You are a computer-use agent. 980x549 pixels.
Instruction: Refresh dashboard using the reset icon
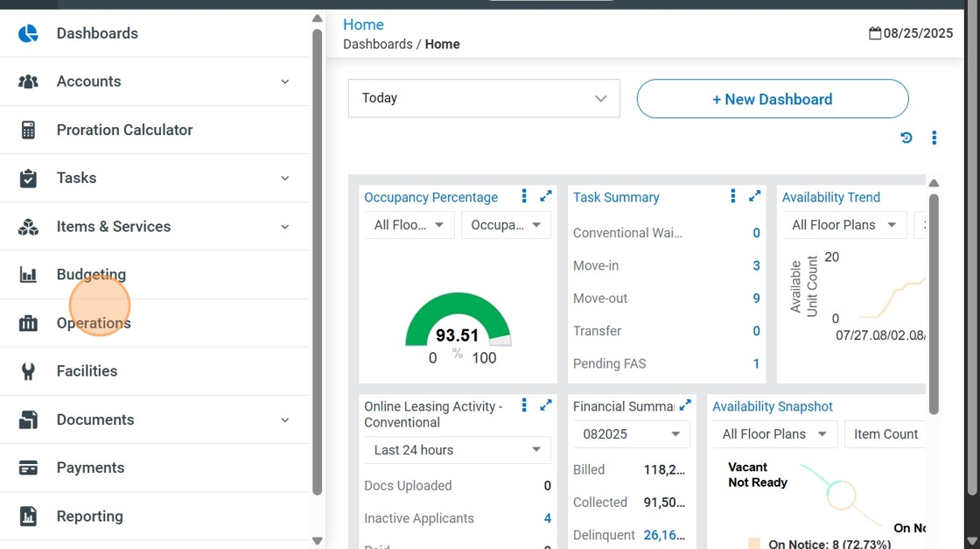pyautogui.click(x=906, y=137)
